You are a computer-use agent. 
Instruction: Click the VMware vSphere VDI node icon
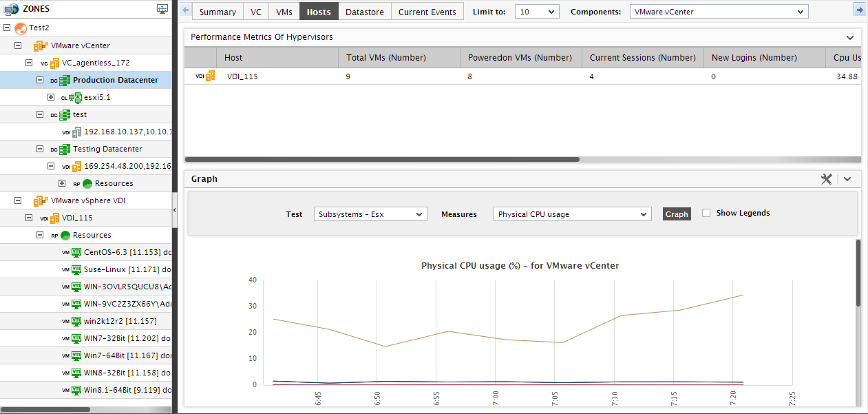click(41, 200)
